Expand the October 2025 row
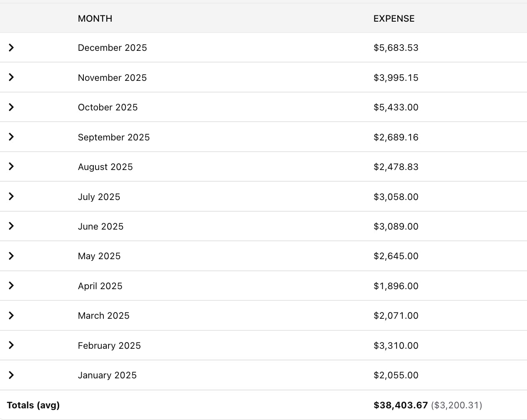 point(11,107)
